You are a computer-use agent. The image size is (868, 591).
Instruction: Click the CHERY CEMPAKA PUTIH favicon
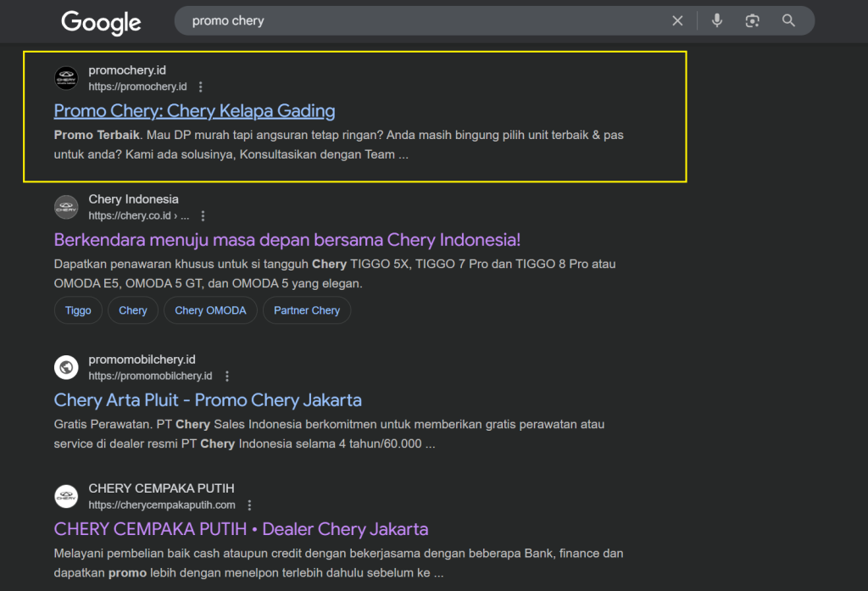[66, 496]
